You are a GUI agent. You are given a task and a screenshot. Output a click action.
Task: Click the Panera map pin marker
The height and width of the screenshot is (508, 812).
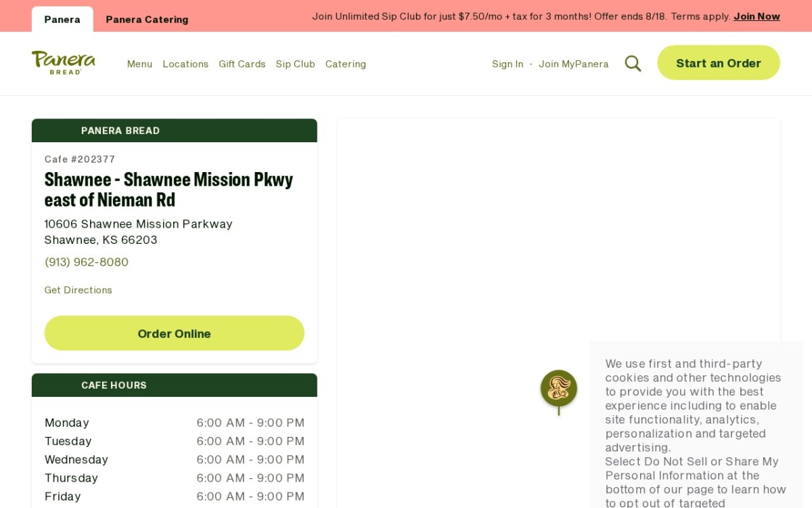click(559, 392)
